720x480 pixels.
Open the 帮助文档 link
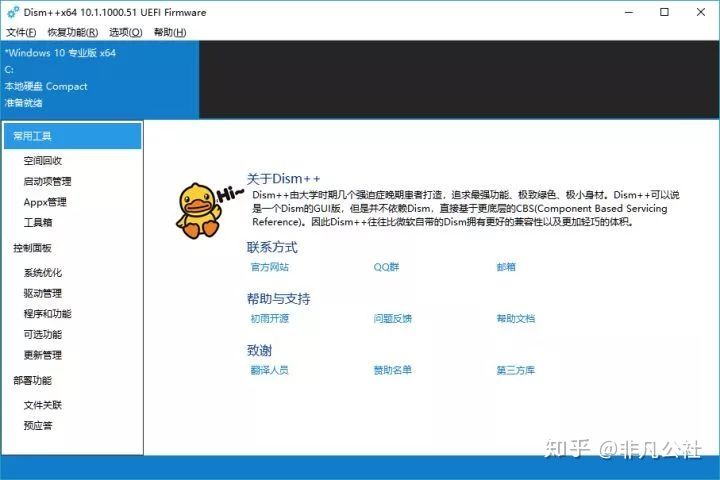coord(516,318)
